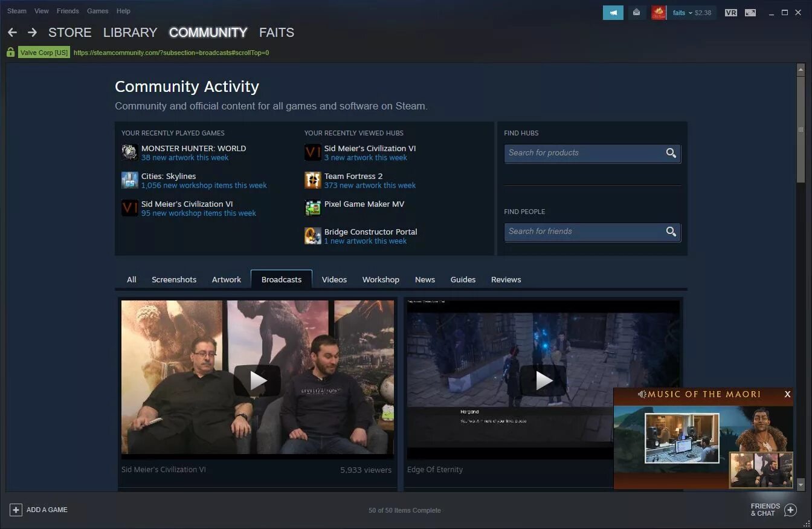The width and height of the screenshot is (812, 529).
Task: Open '38 new artwork this week' link
Action: coord(185,158)
